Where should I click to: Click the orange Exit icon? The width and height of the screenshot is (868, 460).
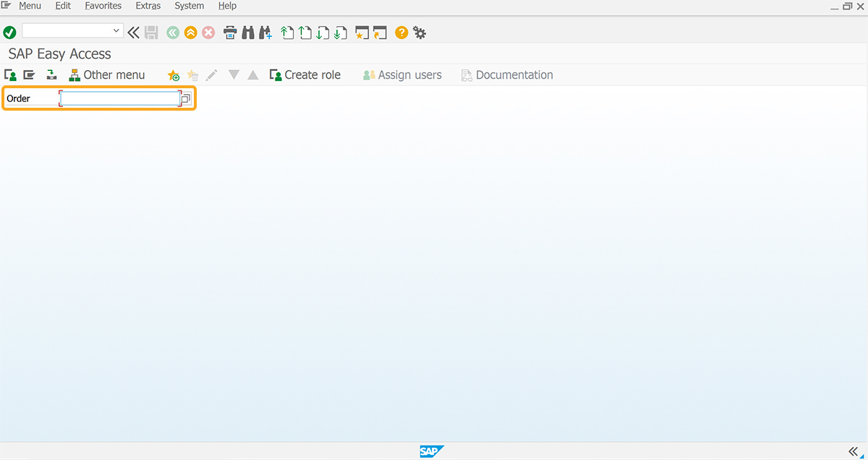click(x=190, y=33)
